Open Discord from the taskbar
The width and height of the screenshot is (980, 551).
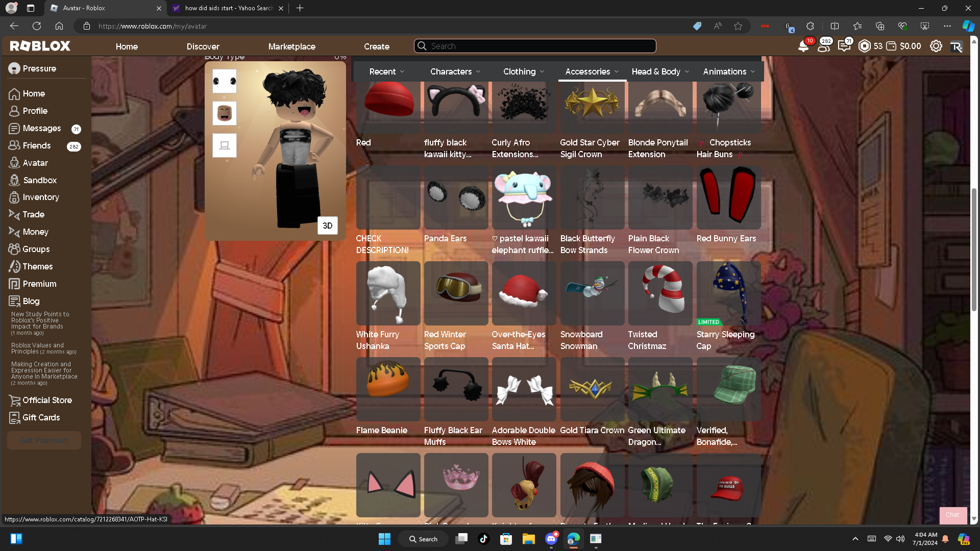click(x=551, y=539)
